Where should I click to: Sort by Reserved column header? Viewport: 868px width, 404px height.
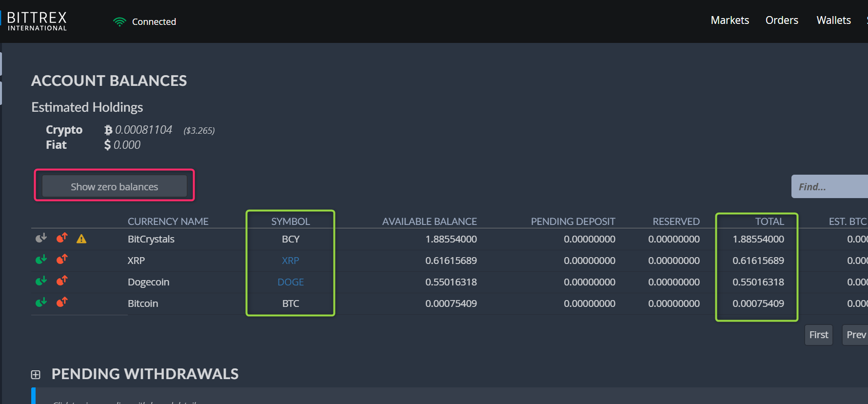pos(676,222)
